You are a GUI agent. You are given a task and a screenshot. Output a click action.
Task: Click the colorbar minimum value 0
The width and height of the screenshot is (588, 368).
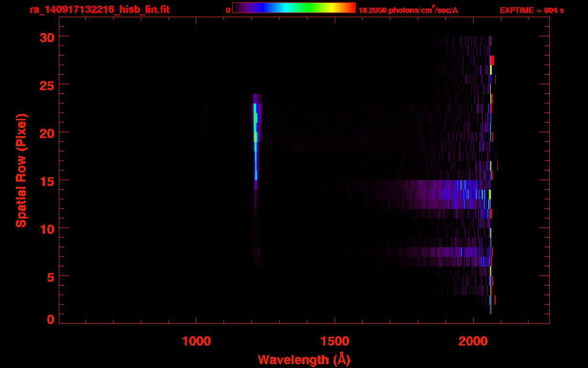(228, 10)
